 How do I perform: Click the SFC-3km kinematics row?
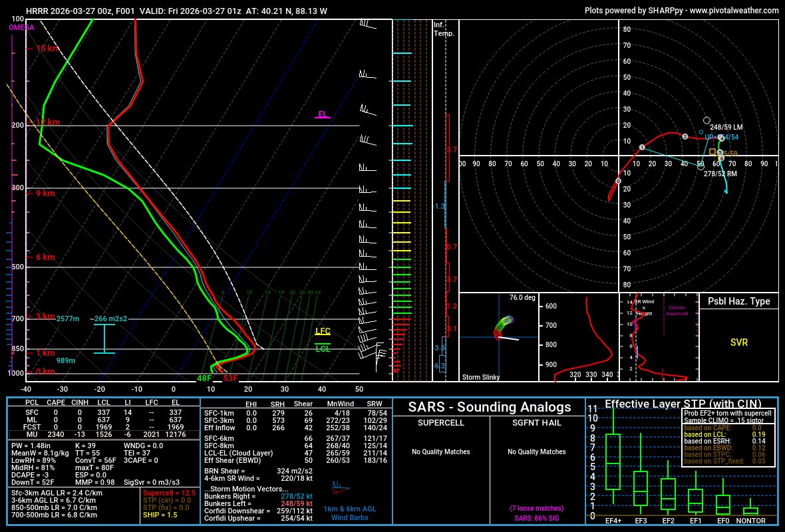point(295,420)
